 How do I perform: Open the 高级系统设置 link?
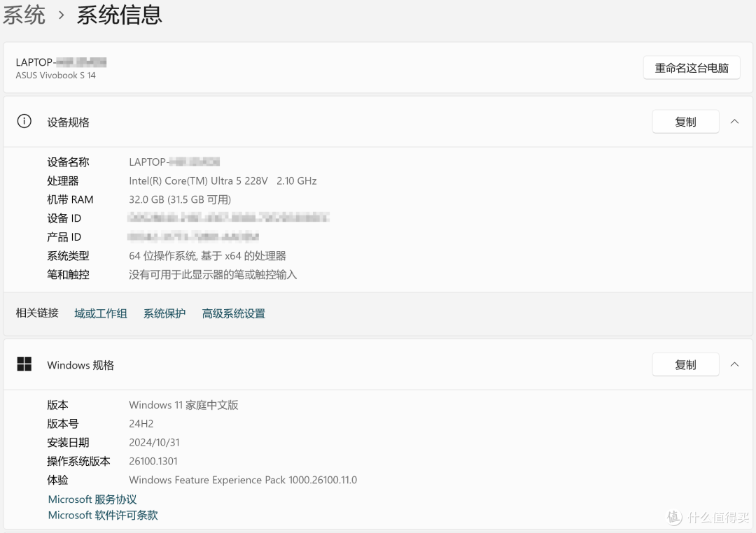(234, 314)
